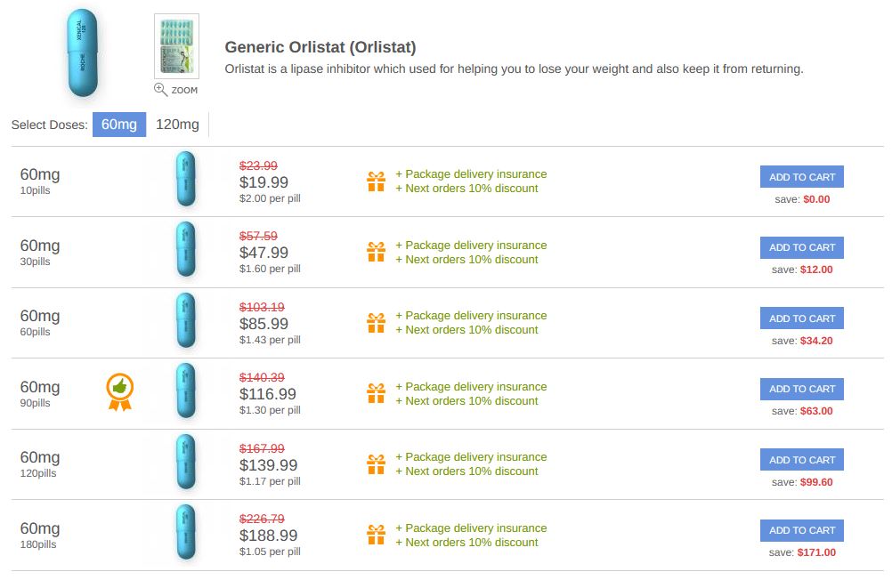
Task: Click the gift icon in 10pills row
Action: pos(376,181)
